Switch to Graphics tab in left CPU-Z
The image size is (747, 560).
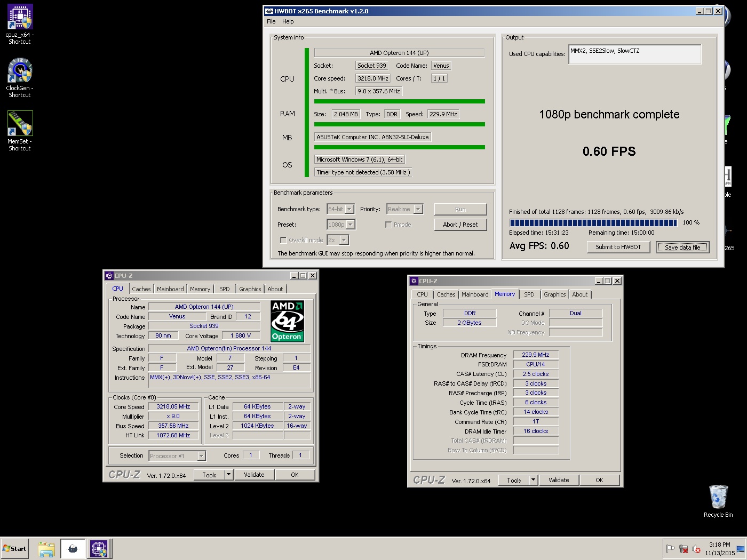point(250,289)
